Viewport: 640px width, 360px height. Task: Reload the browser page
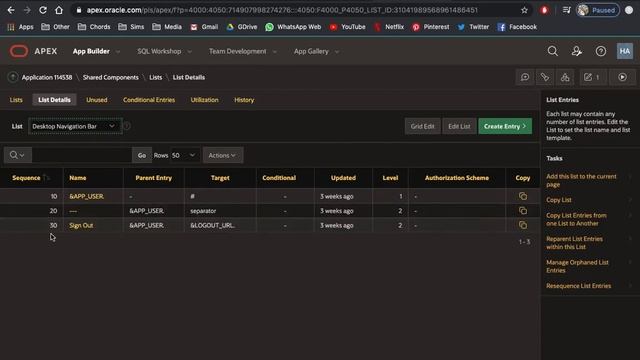point(42,10)
